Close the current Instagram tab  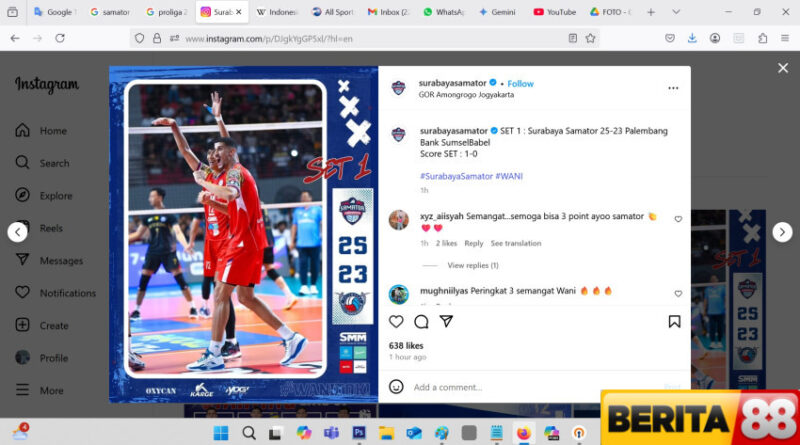coord(239,12)
